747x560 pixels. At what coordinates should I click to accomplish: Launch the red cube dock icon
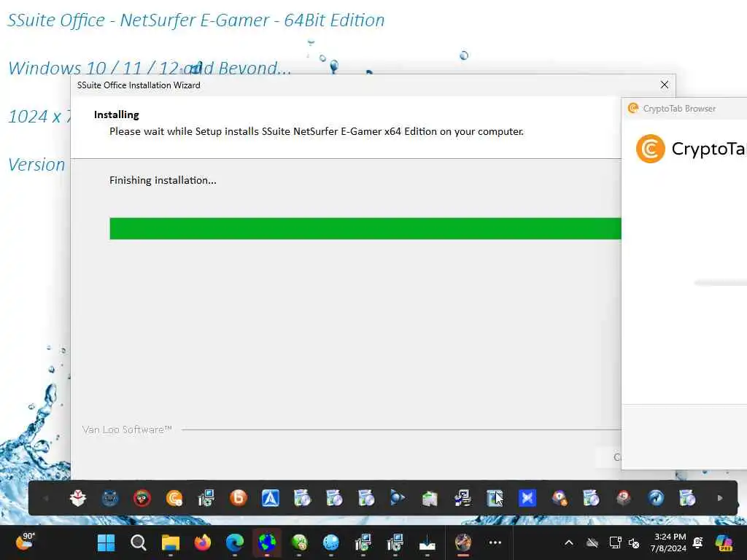(624, 498)
